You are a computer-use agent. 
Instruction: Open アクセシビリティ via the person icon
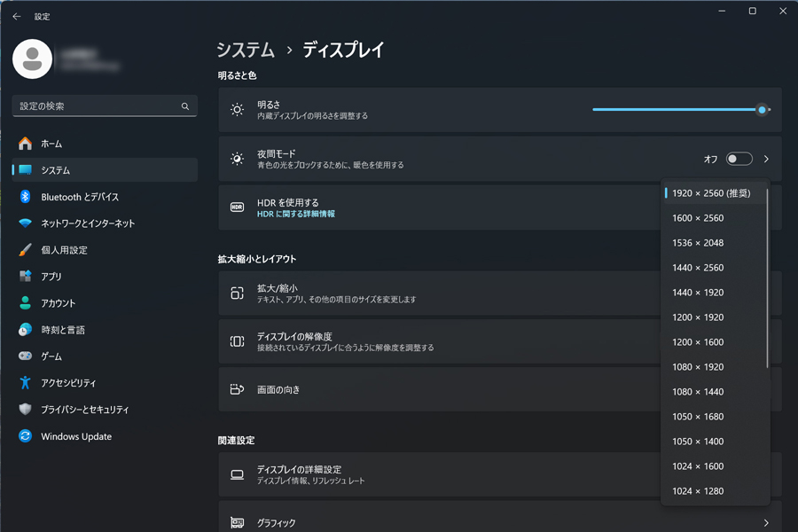25,382
